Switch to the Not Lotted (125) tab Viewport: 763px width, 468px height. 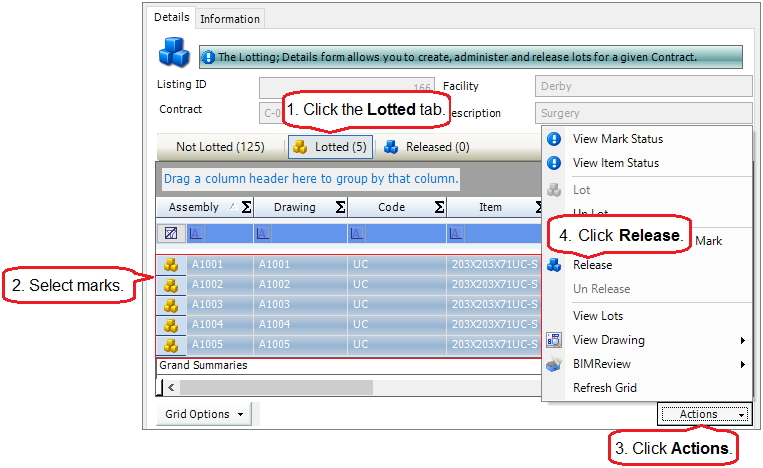(x=220, y=147)
